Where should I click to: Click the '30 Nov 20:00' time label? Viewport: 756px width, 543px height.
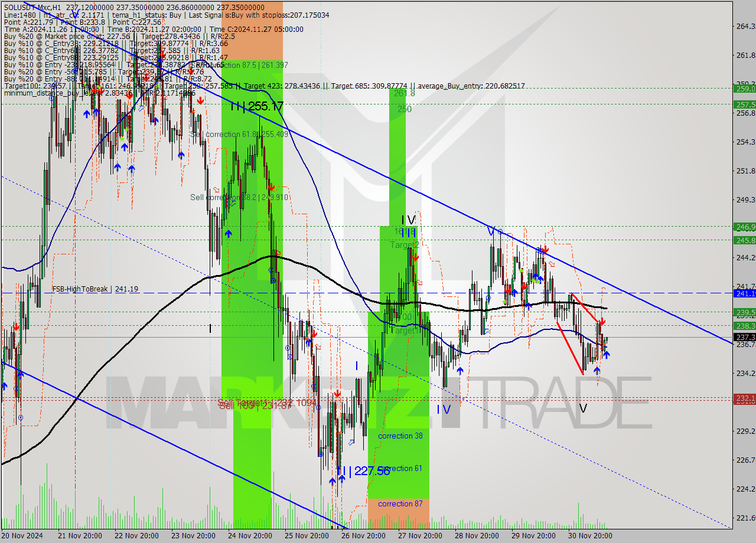coord(591,536)
